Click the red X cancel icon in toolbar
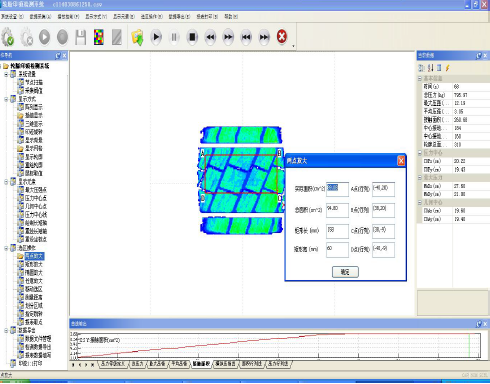This screenshot has width=490, height=384. [x=282, y=37]
